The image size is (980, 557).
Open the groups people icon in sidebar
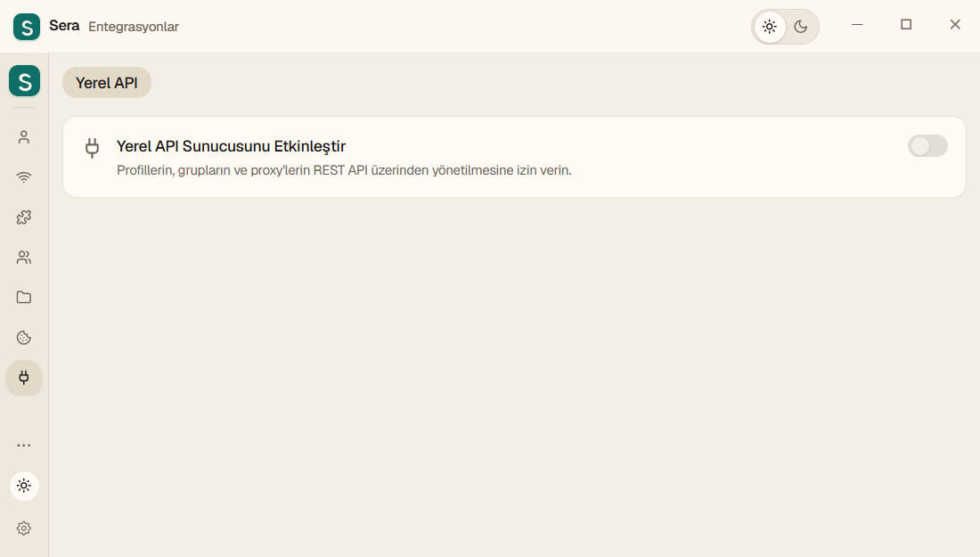point(24,257)
